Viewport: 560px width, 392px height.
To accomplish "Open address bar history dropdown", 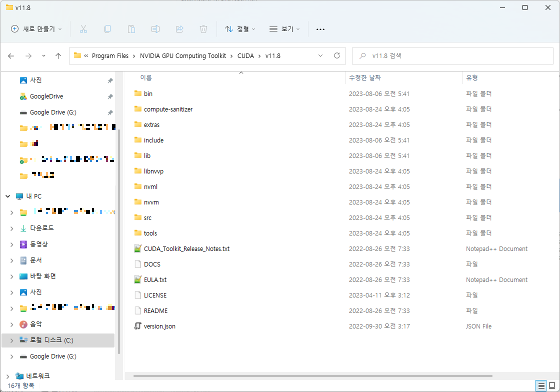I will pyautogui.click(x=320, y=55).
